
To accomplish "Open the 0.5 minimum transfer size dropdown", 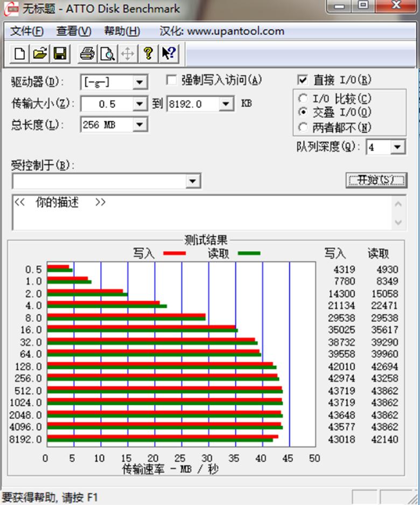I will pos(139,103).
